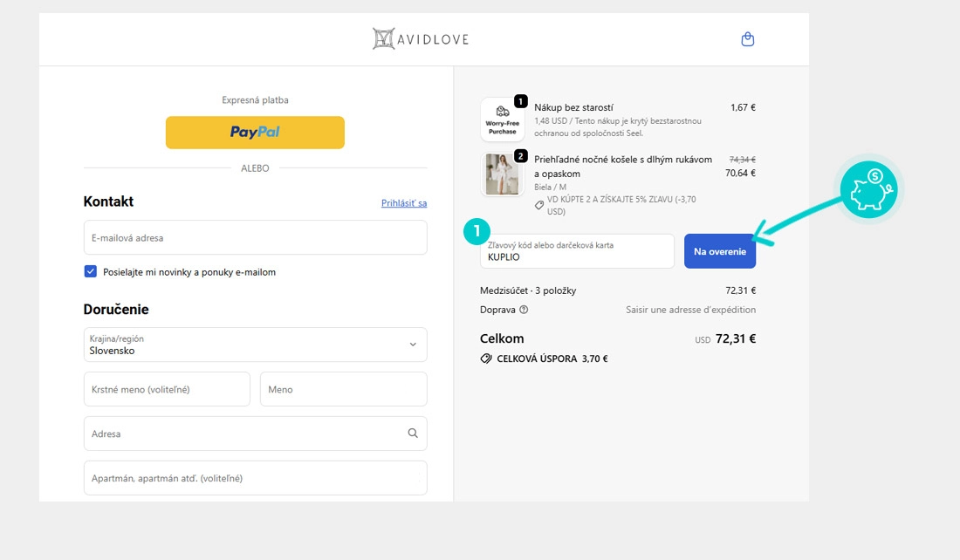Focus the Adresa input field
The image size is (960, 560).
(256, 434)
